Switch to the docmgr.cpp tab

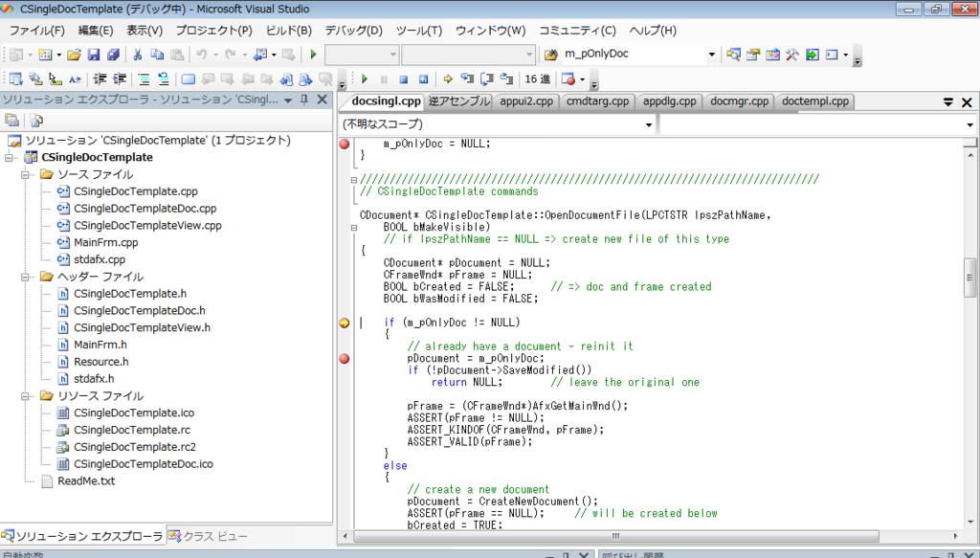[x=740, y=101]
